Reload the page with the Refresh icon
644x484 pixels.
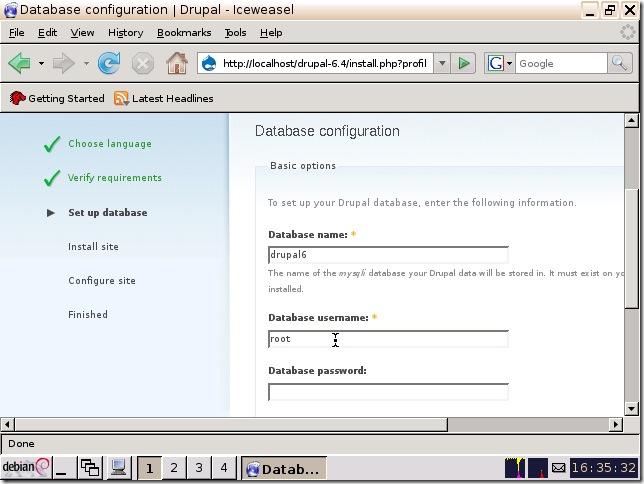tap(109, 63)
